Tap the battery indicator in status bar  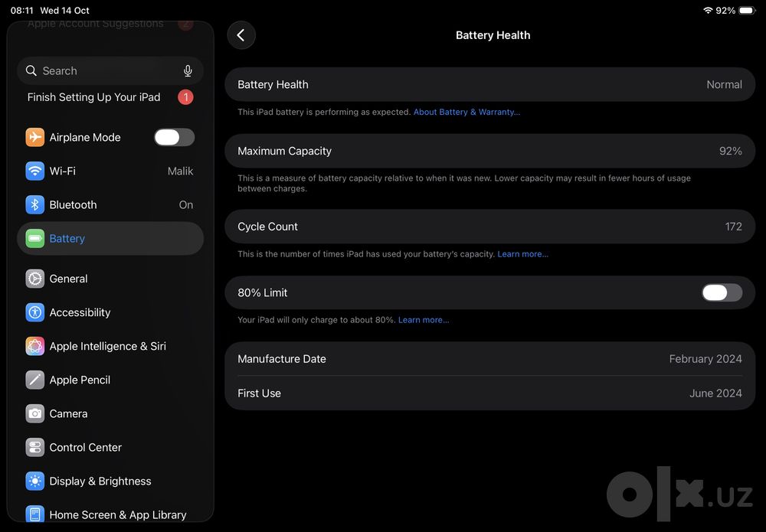coord(748,10)
